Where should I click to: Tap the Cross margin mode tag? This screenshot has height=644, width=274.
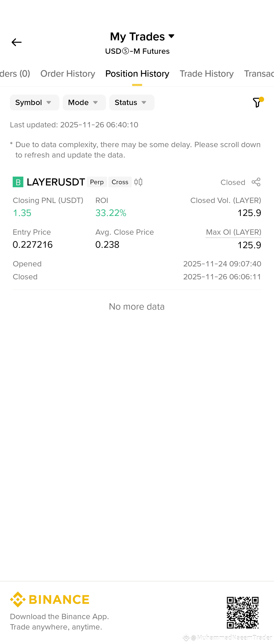[x=120, y=182]
